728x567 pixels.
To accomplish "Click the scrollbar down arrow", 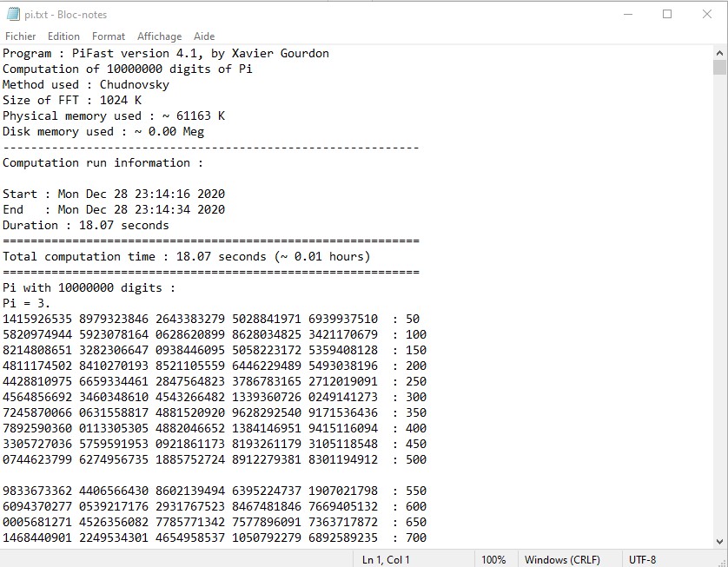I will click(x=719, y=541).
